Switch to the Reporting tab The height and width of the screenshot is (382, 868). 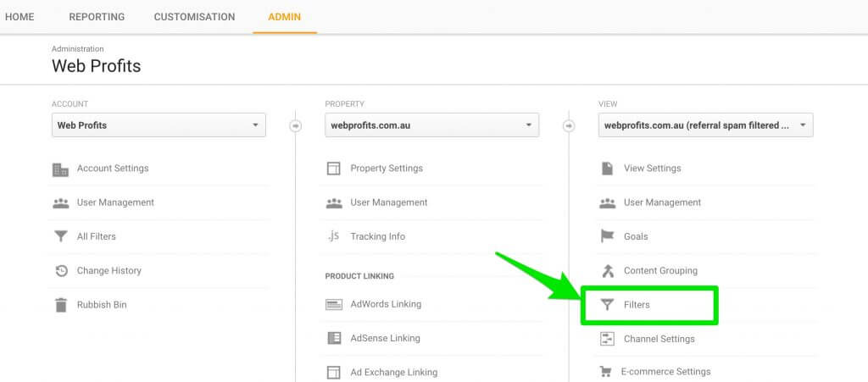tap(97, 17)
